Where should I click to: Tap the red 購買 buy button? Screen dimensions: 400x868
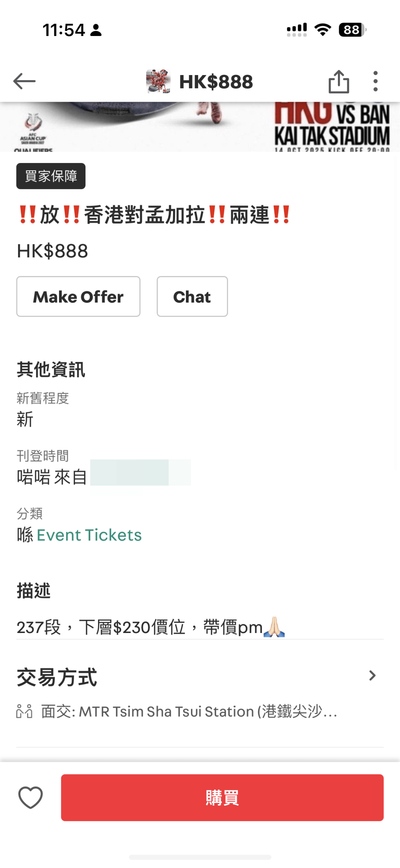click(x=222, y=797)
